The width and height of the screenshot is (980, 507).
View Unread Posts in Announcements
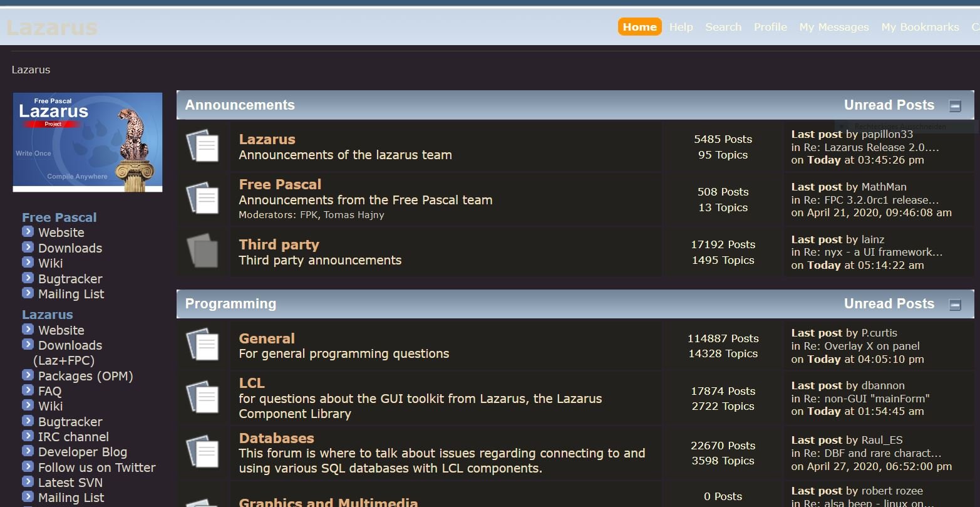pyautogui.click(x=889, y=105)
